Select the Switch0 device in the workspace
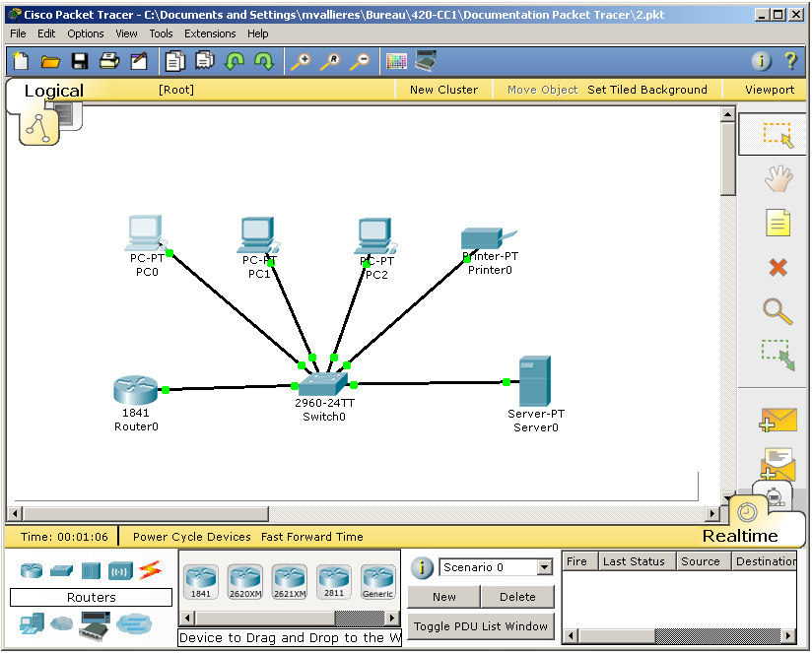Viewport: 812px width, 653px height. coord(323,384)
